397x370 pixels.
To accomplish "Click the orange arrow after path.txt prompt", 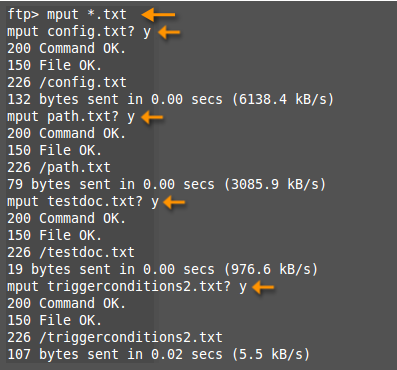I will click(152, 117).
